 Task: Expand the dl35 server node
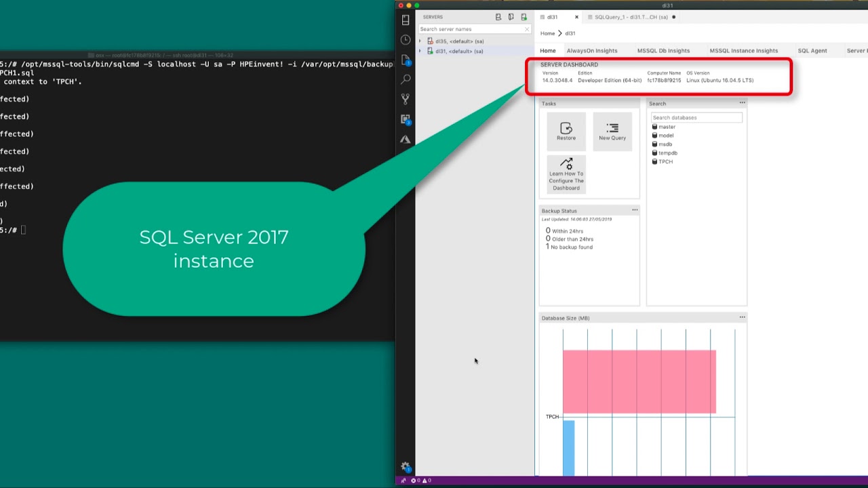(x=420, y=41)
